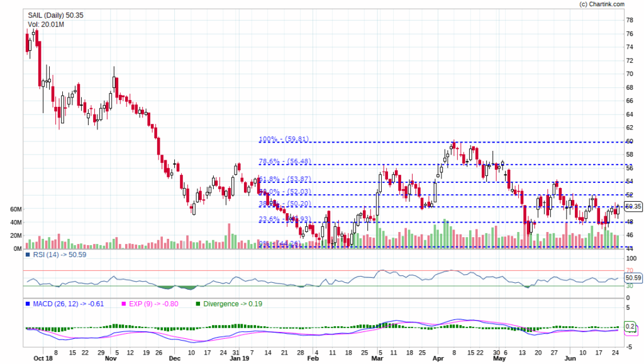Click the SAIL (Daily) 50.35 title
644x364 pixels.
(x=55, y=15)
